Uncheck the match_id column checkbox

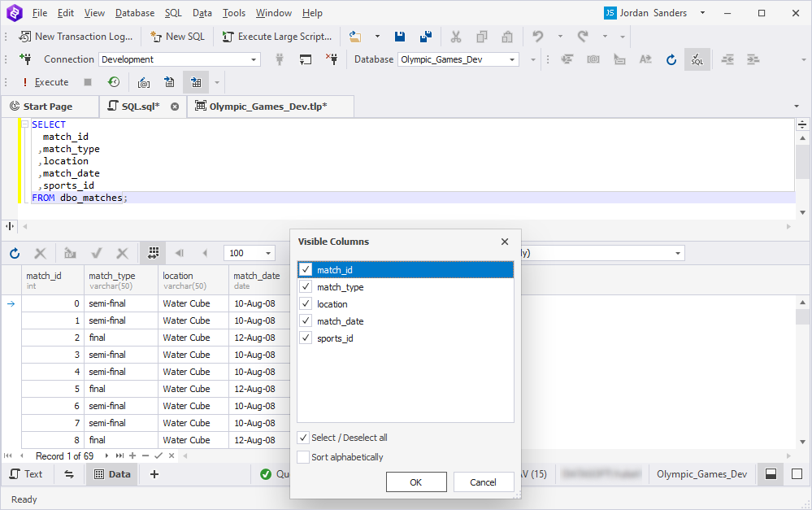306,269
